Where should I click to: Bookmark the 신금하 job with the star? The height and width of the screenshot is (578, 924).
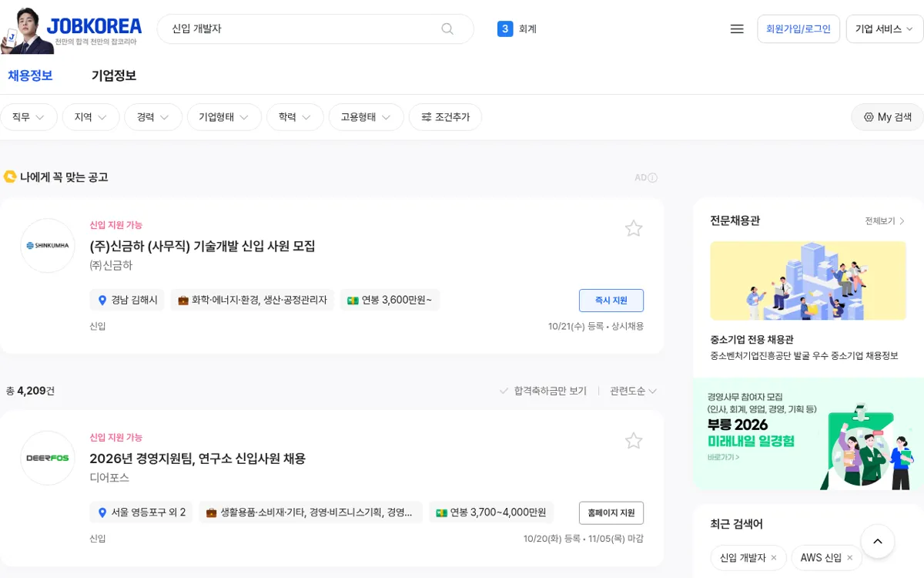(634, 228)
